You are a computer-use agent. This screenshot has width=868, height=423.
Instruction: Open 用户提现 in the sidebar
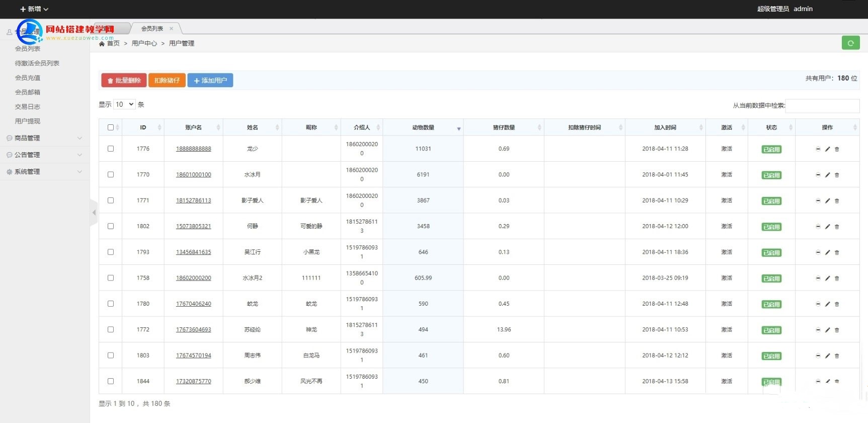[28, 121]
